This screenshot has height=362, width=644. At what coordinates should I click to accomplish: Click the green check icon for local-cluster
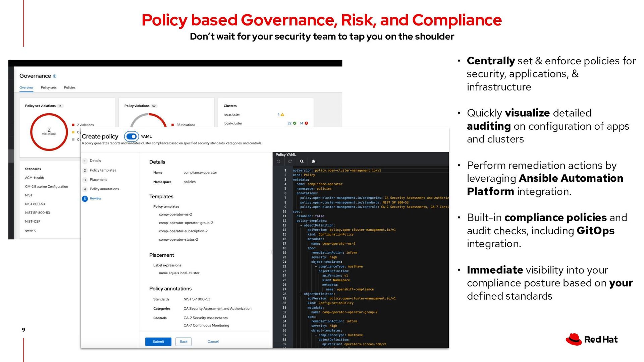click(294, 123)
